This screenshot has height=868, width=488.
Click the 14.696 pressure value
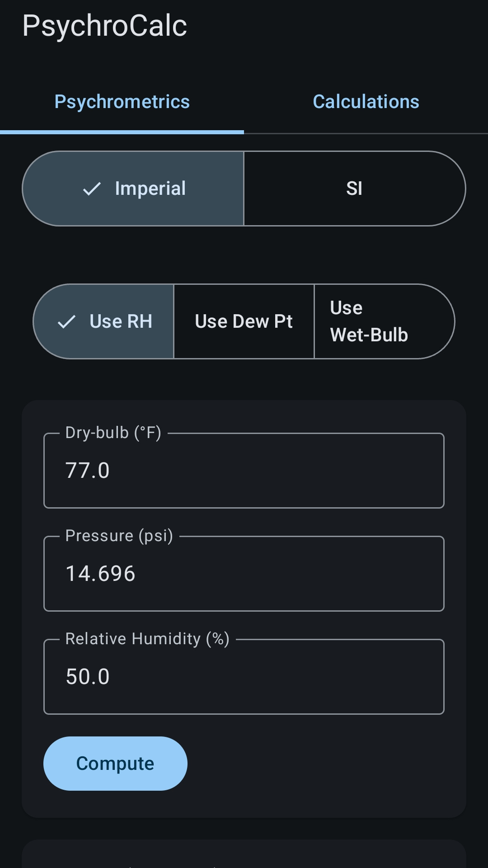click(100, 573)
